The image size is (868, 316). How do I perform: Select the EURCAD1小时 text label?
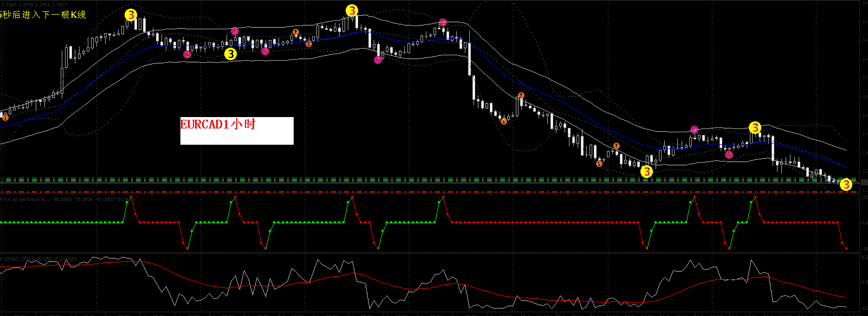tap(218, 125)
